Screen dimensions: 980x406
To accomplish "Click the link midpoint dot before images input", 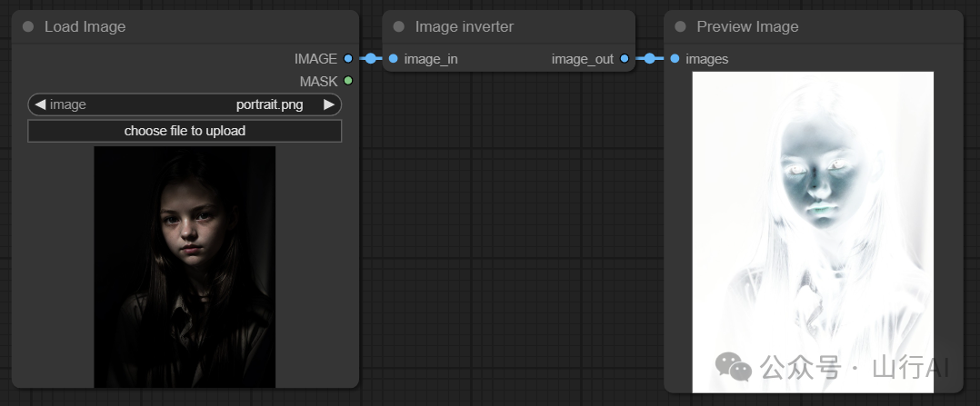I will coord(649,59).
